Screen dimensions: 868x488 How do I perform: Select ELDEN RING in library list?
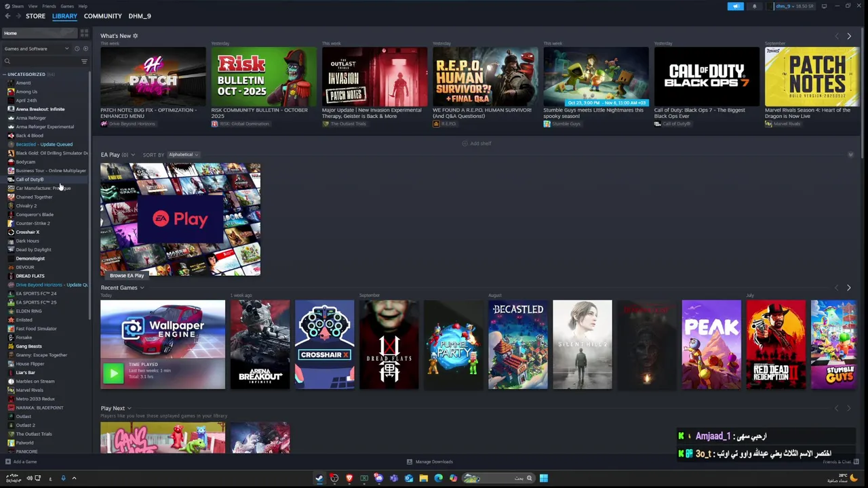(28, 311)
